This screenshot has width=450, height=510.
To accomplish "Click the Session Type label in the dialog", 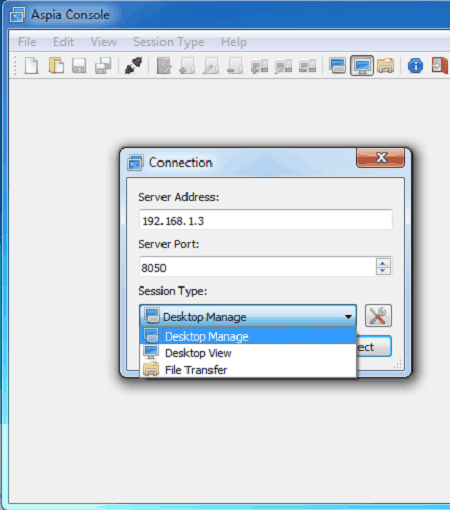I will point(173,291).
